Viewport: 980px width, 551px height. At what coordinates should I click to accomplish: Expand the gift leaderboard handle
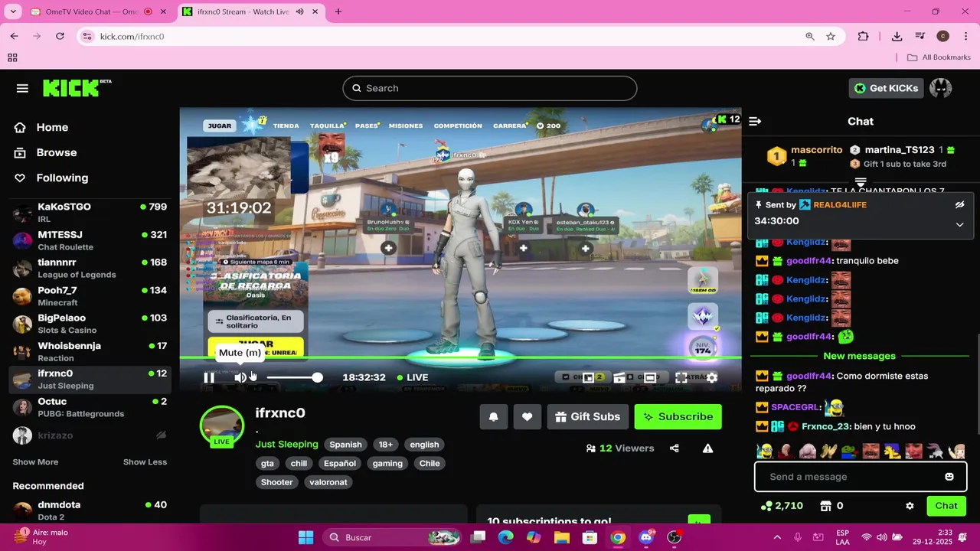pos(861,182)
